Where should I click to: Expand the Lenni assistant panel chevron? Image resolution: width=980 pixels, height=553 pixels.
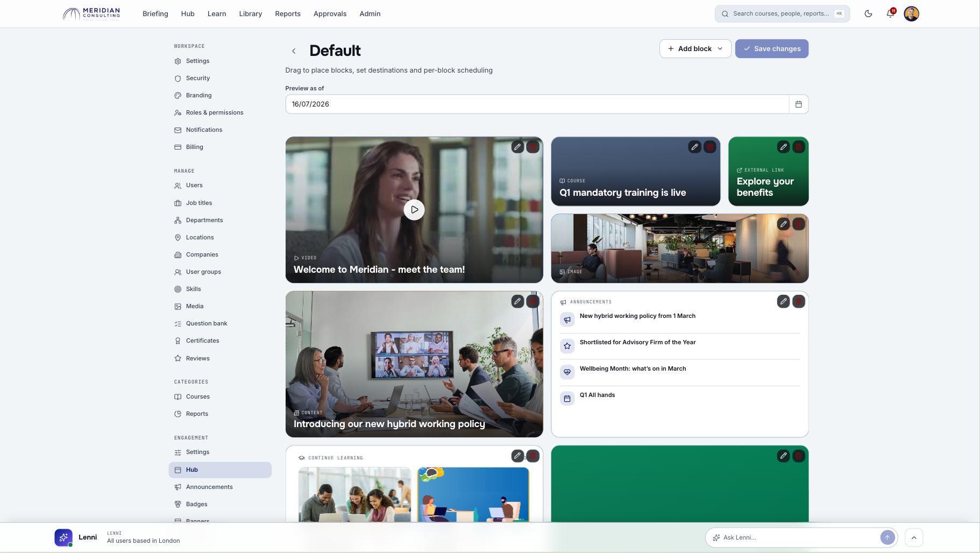click(914, 537)
